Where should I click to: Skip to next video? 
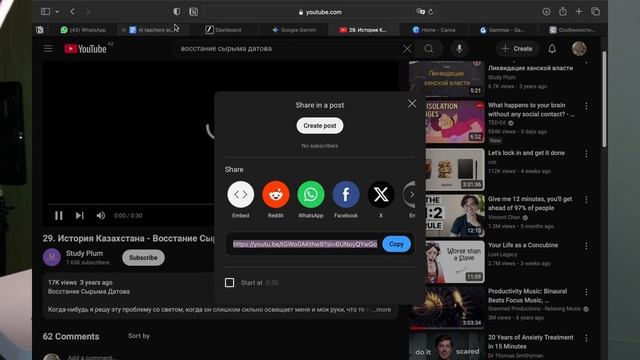80,216
